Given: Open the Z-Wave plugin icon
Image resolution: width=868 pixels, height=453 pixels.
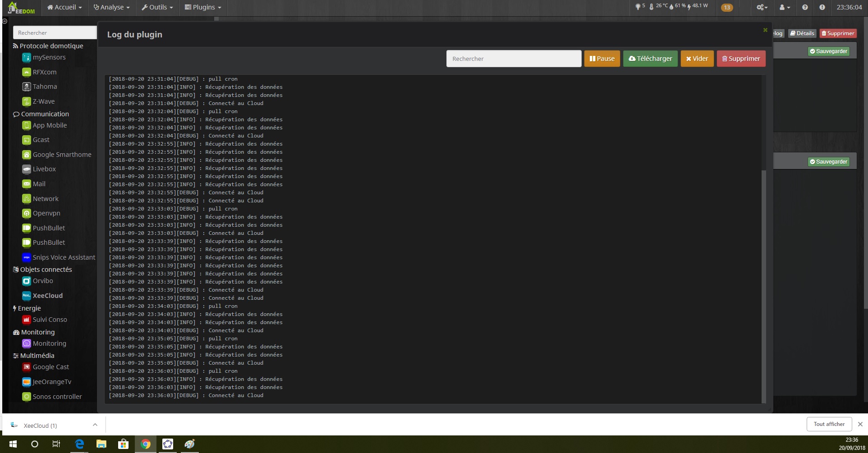Looking at the screenshot, I should (x=27, y=101).
